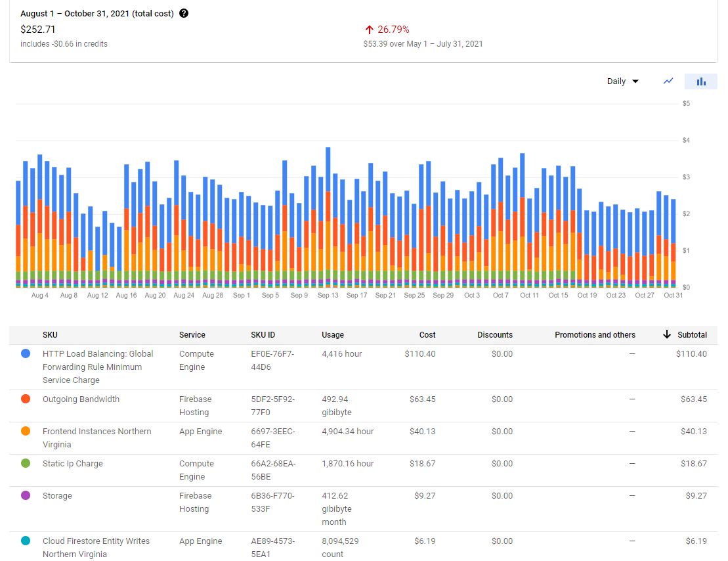Click the Service column header

[192, 335]
